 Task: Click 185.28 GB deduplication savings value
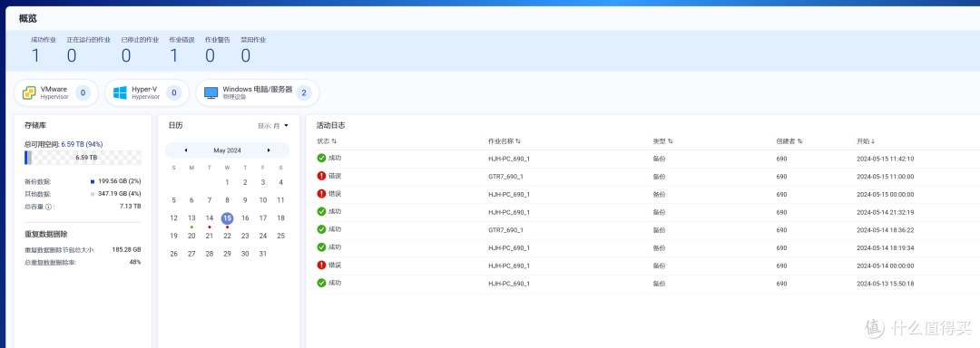point(127,249)
